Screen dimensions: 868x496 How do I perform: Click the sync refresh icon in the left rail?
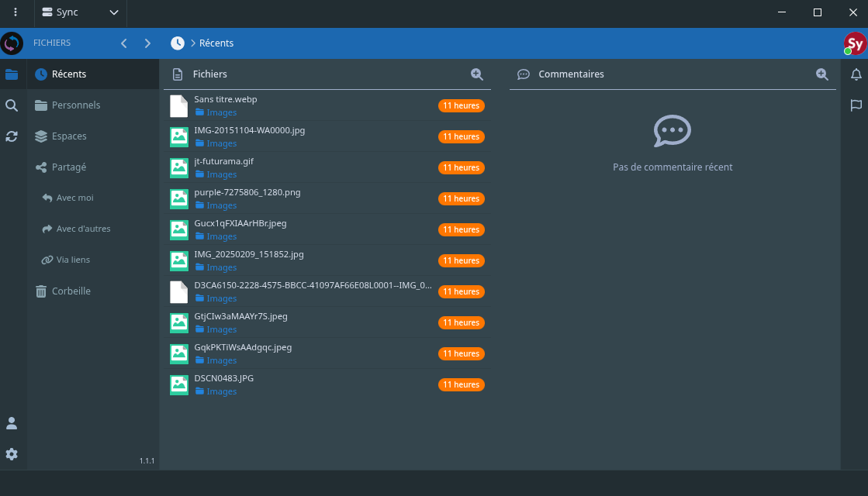pos(11,136)
